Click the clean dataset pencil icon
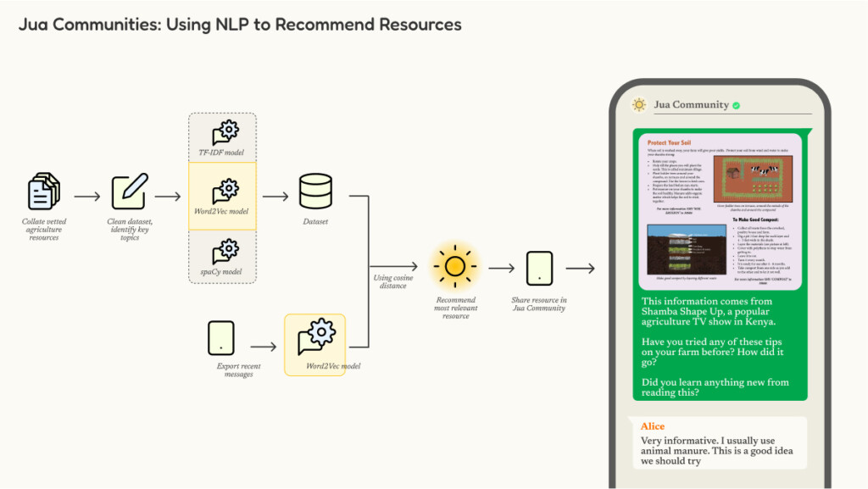Viewport: 868px width, 489px height. (129, 191)
